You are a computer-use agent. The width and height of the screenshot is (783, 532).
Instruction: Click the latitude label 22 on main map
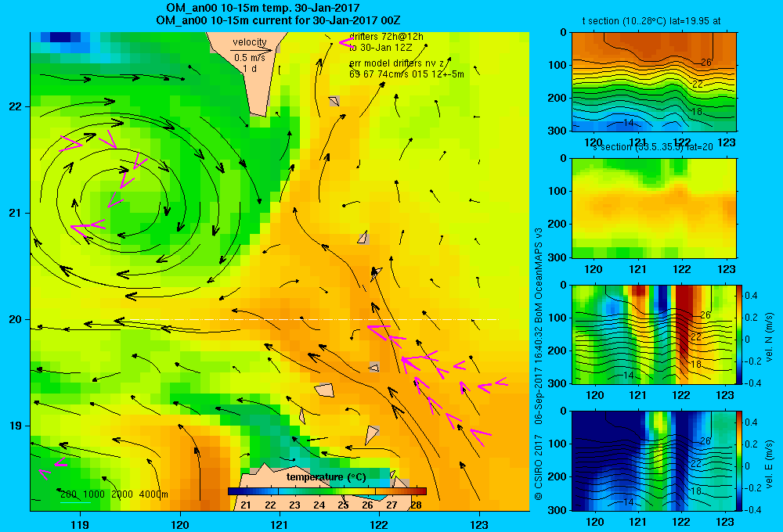click(15, 106)
